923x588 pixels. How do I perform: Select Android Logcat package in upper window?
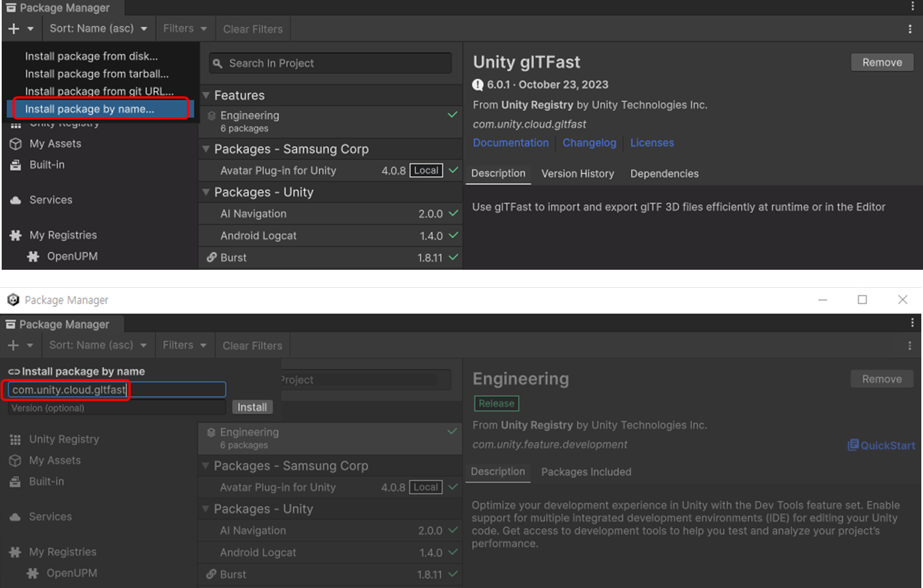pos(330,236)
